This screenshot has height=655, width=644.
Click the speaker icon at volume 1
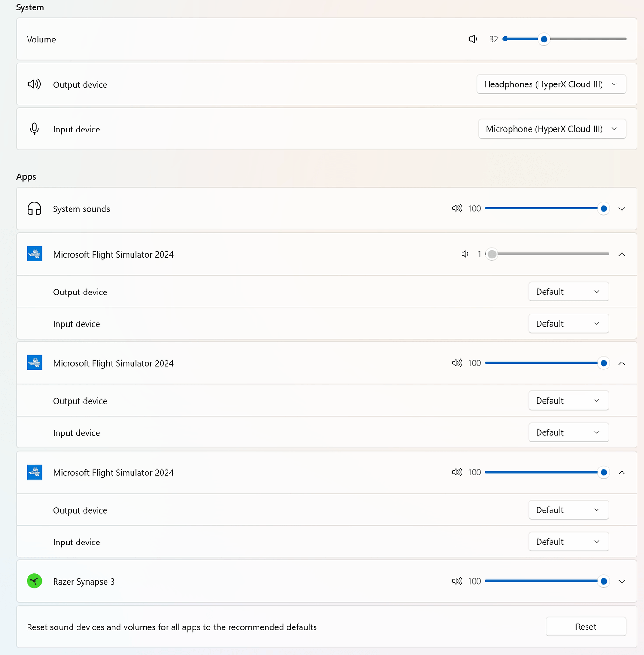click(465, 254)
